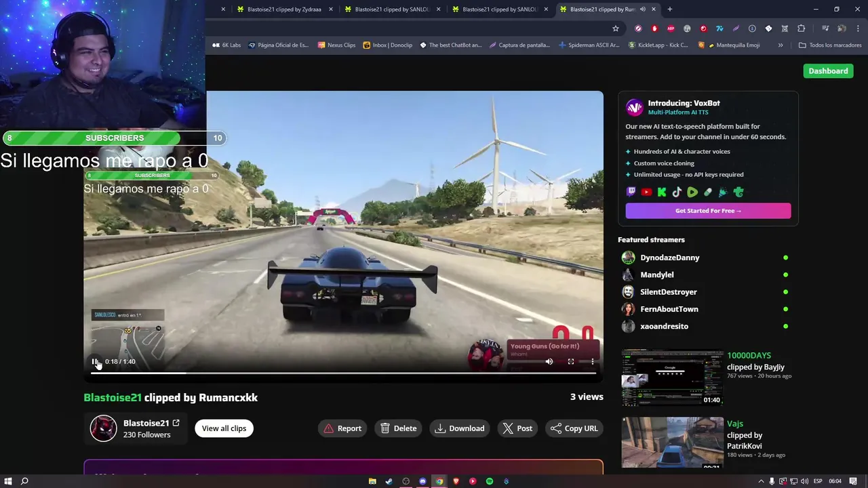Open the Extensions puzzle-piece menu
This screenshot has width=868, height=488.
pyautogui.click(x=802, y=28)
